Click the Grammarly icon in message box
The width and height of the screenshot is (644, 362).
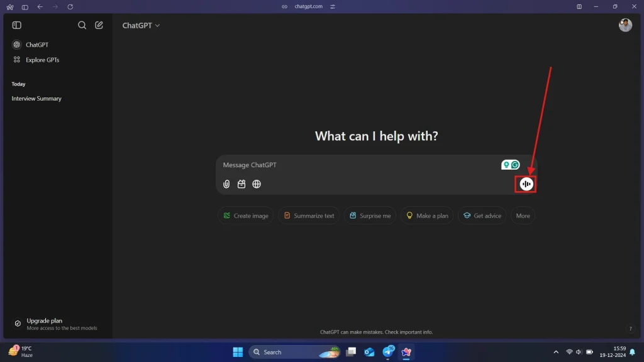pos(515,165)
